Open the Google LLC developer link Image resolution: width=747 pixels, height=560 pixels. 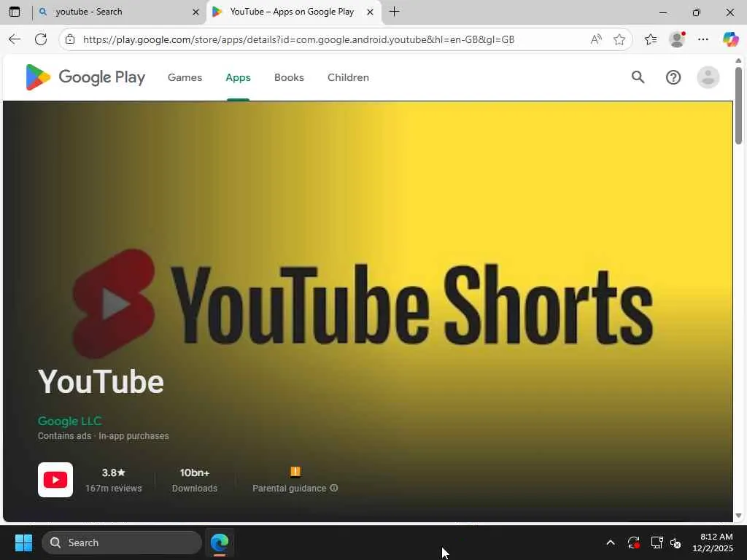point(69,421)
